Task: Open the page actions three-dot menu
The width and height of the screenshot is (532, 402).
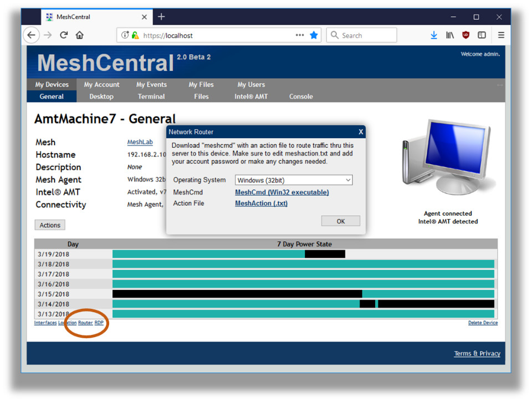Action: [x=300, y=35]
